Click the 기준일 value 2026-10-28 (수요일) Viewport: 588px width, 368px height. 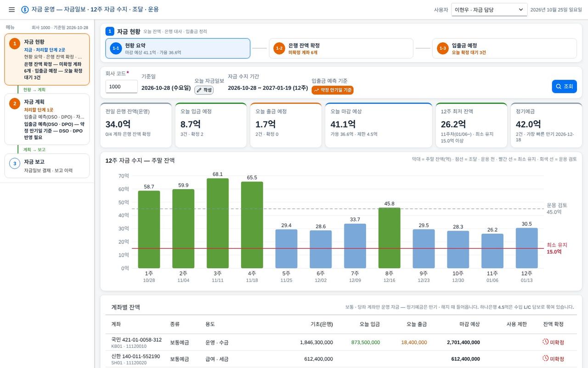pos(166,88)
